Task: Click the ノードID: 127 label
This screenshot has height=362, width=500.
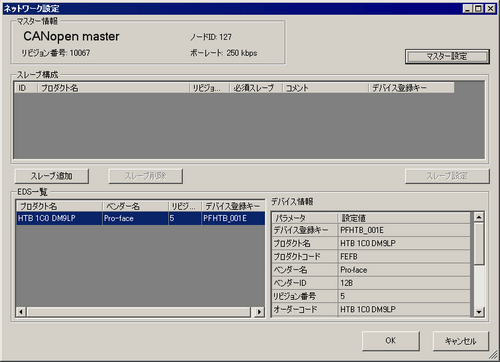Action: pos(211,37)
